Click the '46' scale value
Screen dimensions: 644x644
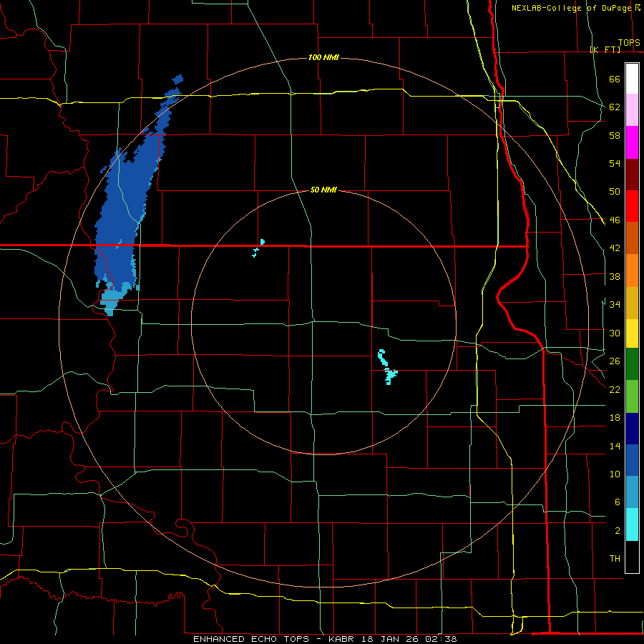[x=615, y=220]
